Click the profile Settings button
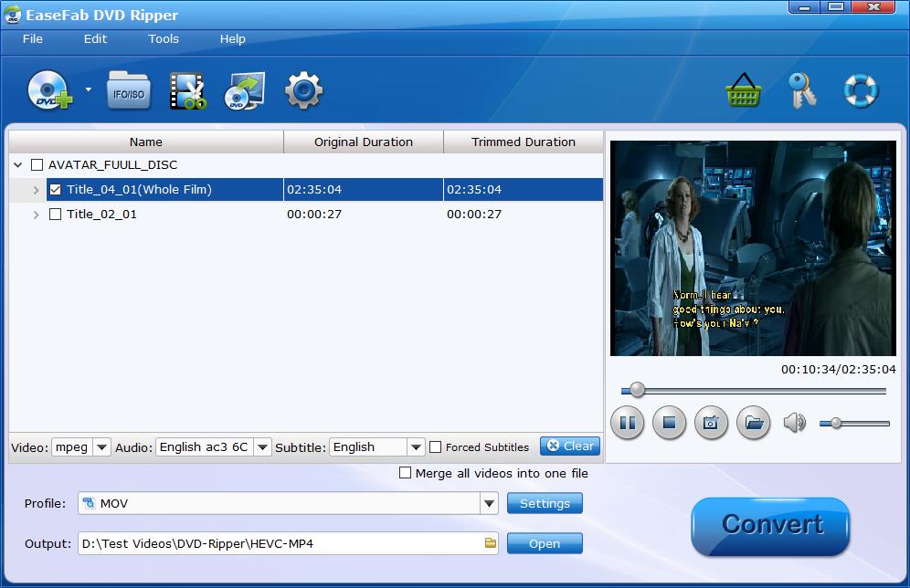The width and height of the screenshot is (910, 588). (x=545, y=503)
